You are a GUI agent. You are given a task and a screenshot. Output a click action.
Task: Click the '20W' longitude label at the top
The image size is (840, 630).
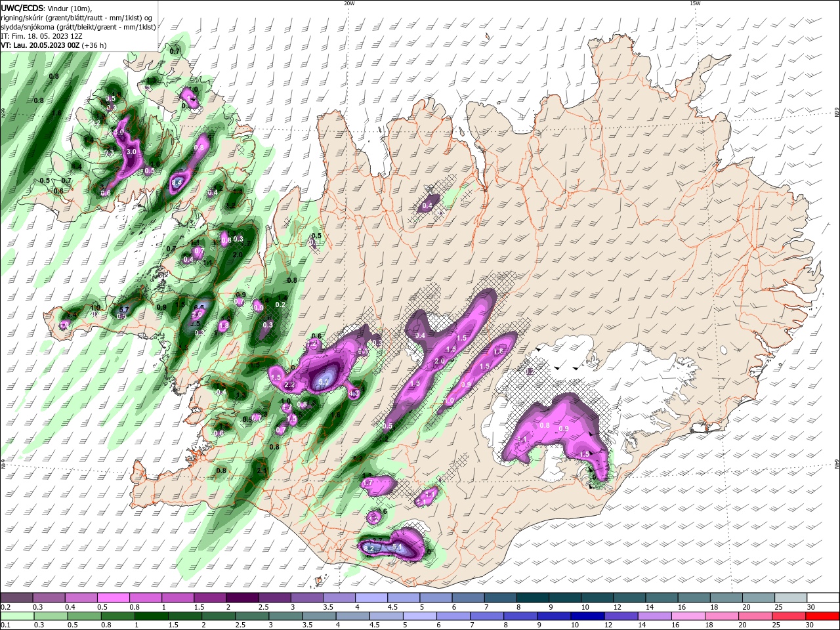(349, 3)
